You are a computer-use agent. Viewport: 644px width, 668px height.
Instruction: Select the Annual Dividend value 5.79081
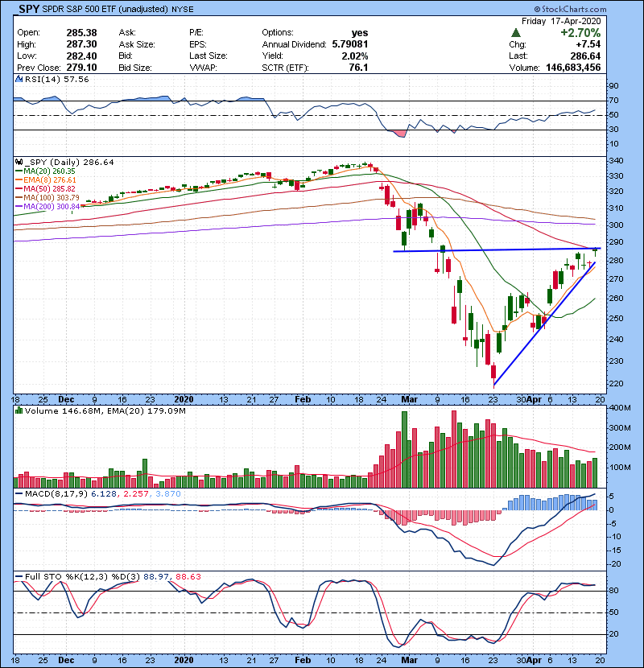(x=350, y=44)
